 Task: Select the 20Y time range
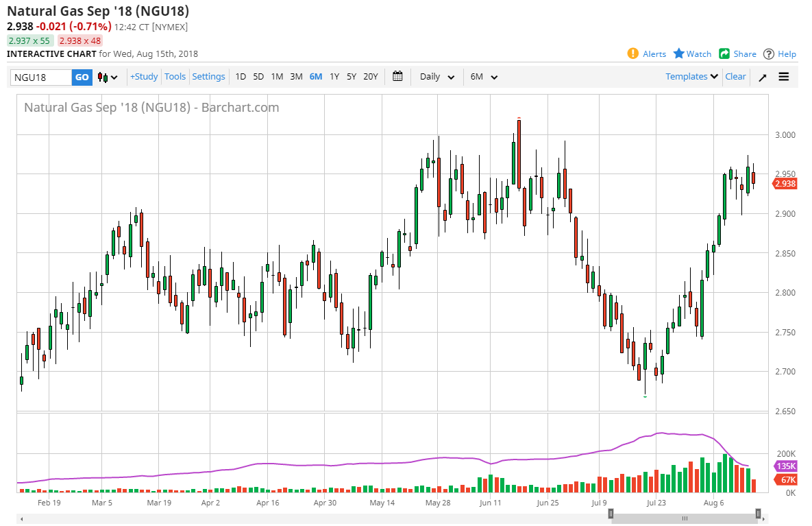point(370,77)
